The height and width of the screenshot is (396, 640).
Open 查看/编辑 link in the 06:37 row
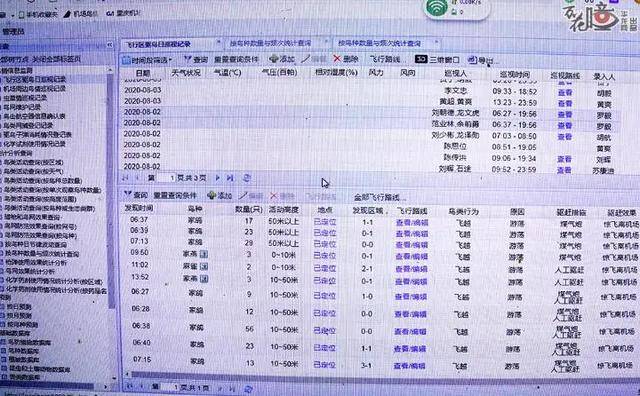[412, 222]
